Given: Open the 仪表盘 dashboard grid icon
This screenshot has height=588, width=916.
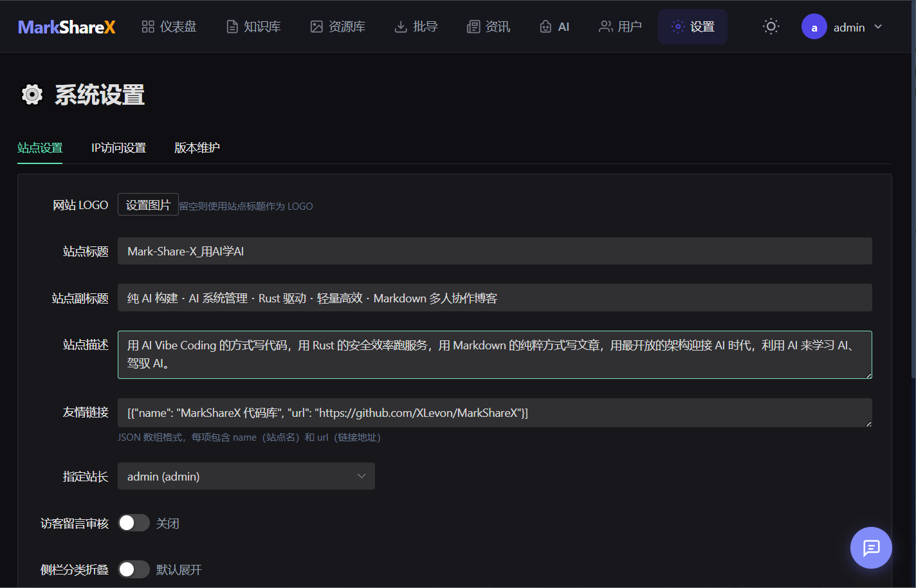Looking at the screenshot, I should (148, 26).
